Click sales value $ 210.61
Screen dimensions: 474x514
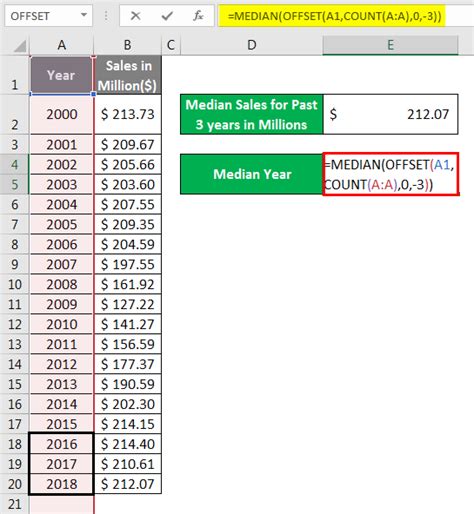click(128, 464)
